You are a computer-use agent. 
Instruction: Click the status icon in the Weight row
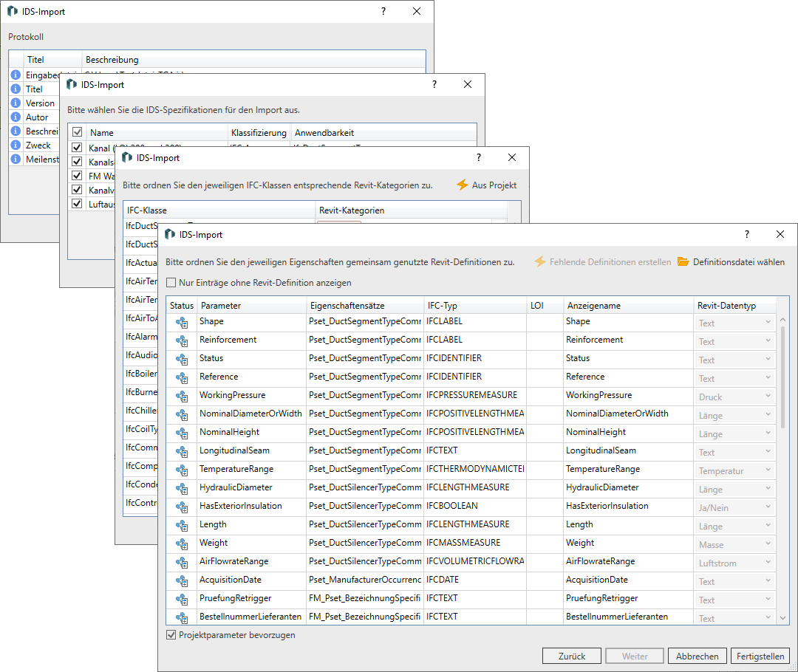[x=182, y=544]
